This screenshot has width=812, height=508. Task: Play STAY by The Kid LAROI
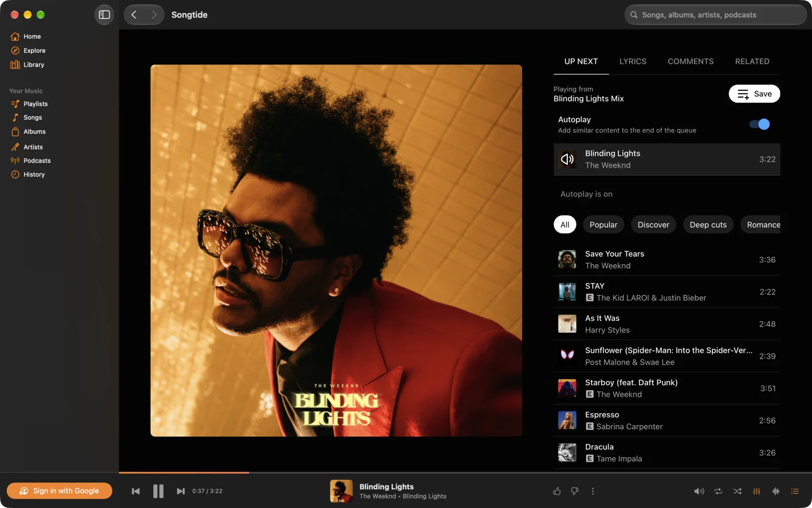point(667,292)
